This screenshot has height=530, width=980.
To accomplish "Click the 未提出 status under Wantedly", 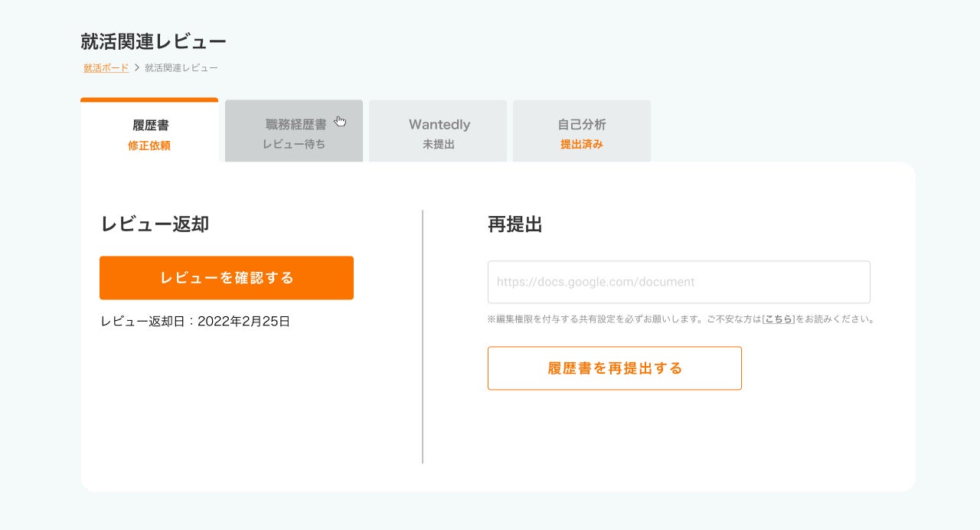I will (439, 144).
